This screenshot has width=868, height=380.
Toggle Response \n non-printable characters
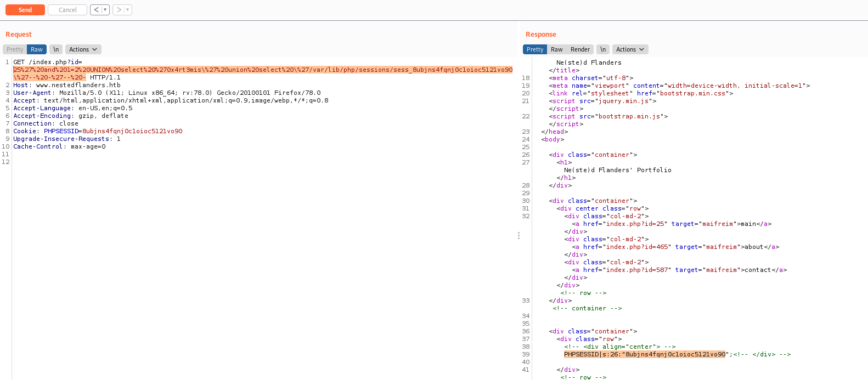pos(603,49)
